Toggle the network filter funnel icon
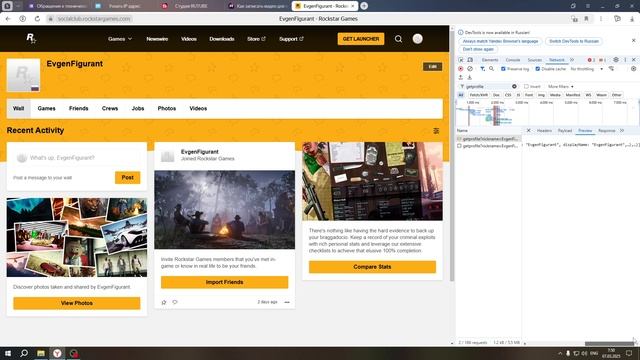640x360 pixels. (x=482, y=69)
